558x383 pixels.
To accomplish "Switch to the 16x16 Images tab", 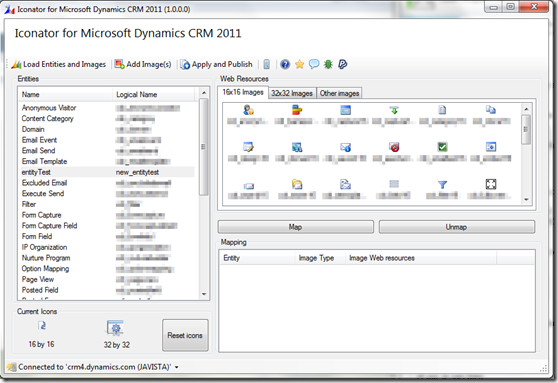I will [243, 92].
